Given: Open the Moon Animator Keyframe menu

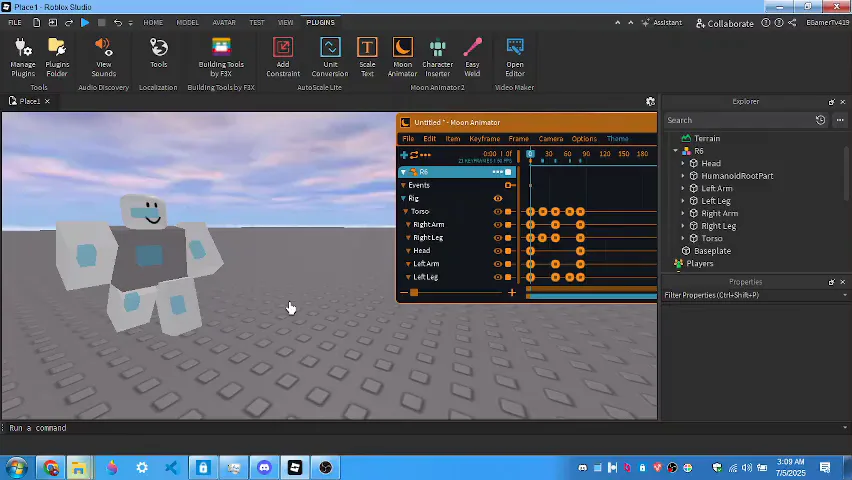Looking at the screenshot, I should point(484,139).
